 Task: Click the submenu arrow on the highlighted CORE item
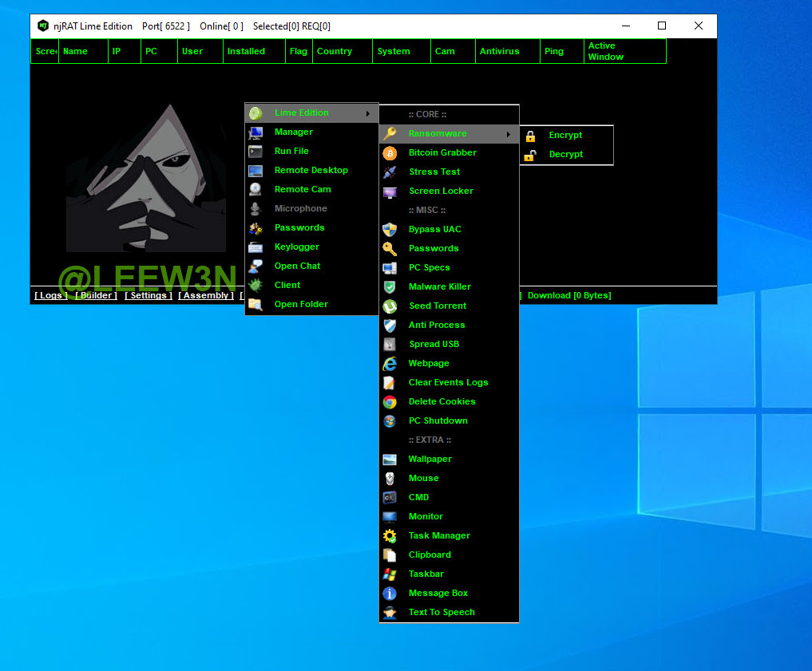pyautogui.click(x=509, y=134)
